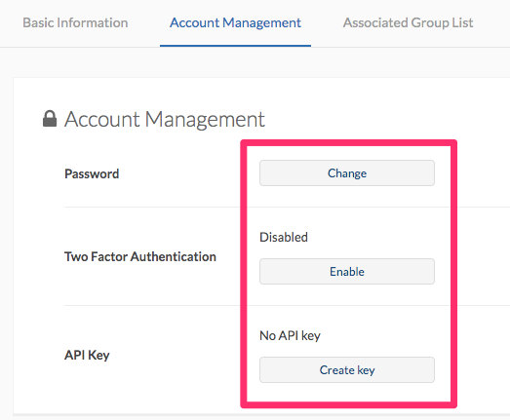Click the Two Factor Authentication label
Viewport: 510px width, 420px height.
140,256
